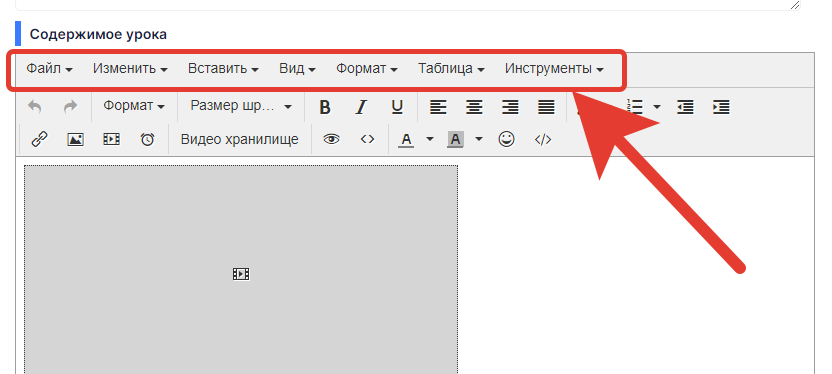Preview content with the eye icon
This screenshot has width=832, height=374.
(332, 140)
